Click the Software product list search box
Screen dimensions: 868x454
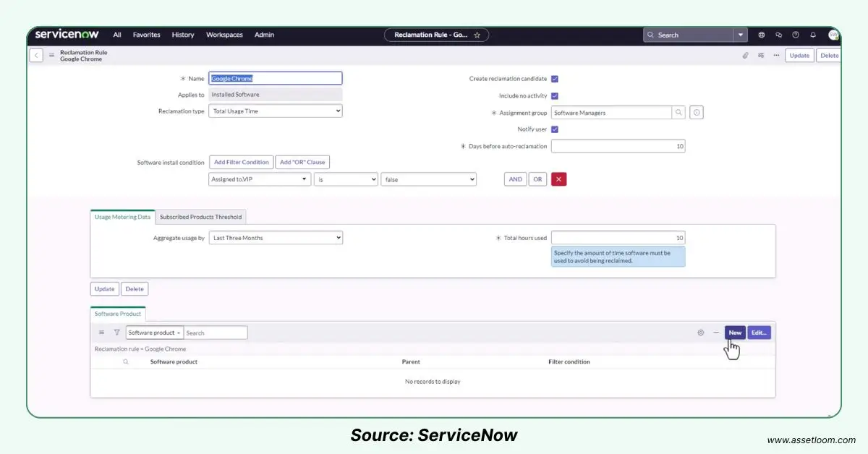click(216, 333)
